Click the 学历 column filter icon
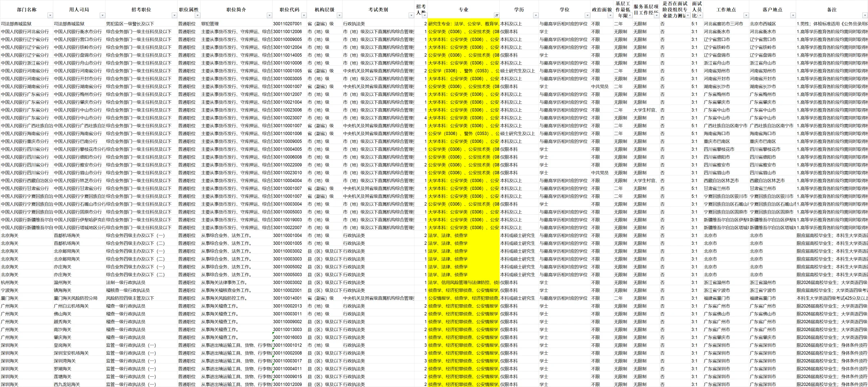868x387 pixels. tap(536, 15)
